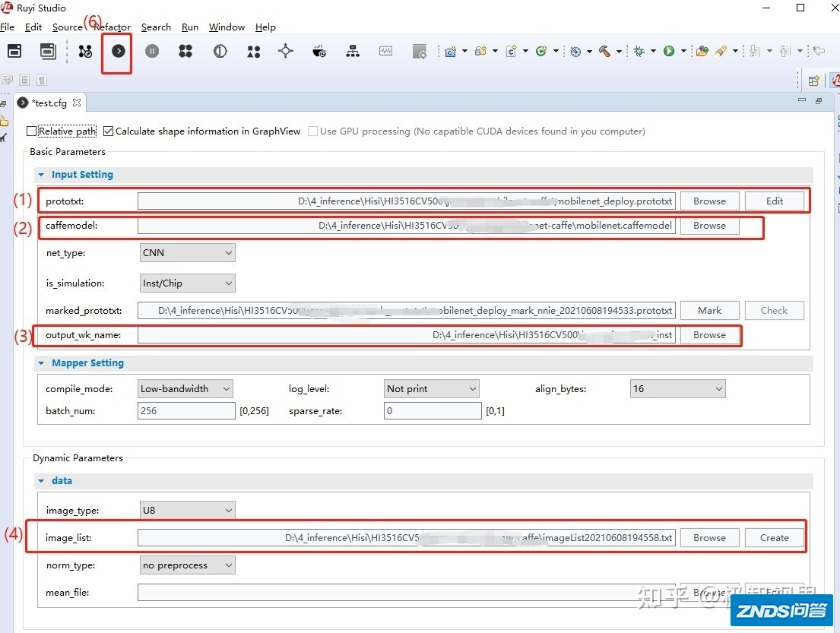Click the coffee cup with clock icon
840x633 pixels.
pos(319,51)
